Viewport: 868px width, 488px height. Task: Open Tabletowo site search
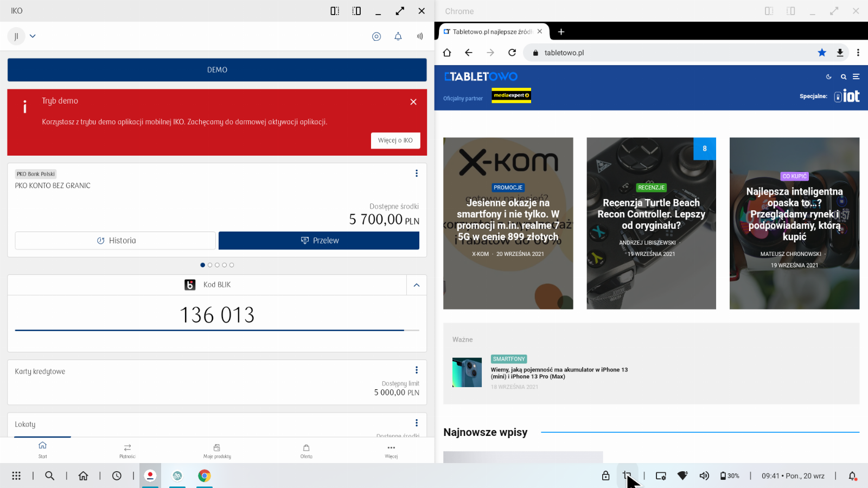tap(844, 77)
